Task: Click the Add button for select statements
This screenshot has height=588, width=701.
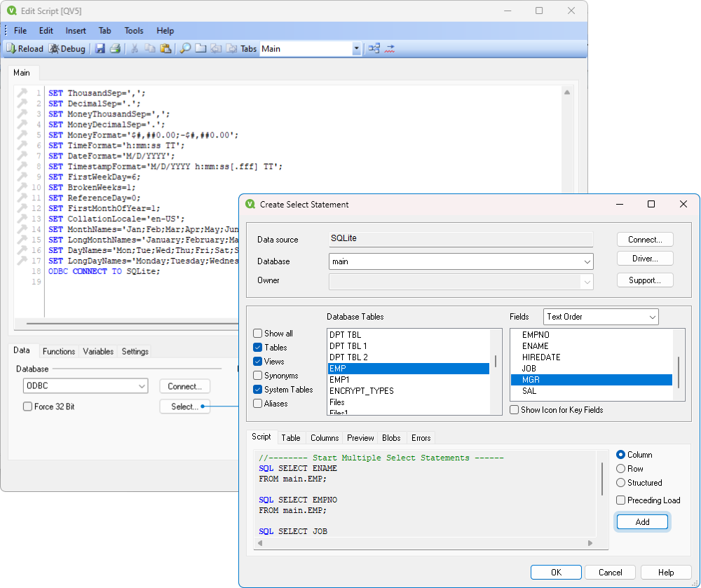Action: tap(642, 521)
